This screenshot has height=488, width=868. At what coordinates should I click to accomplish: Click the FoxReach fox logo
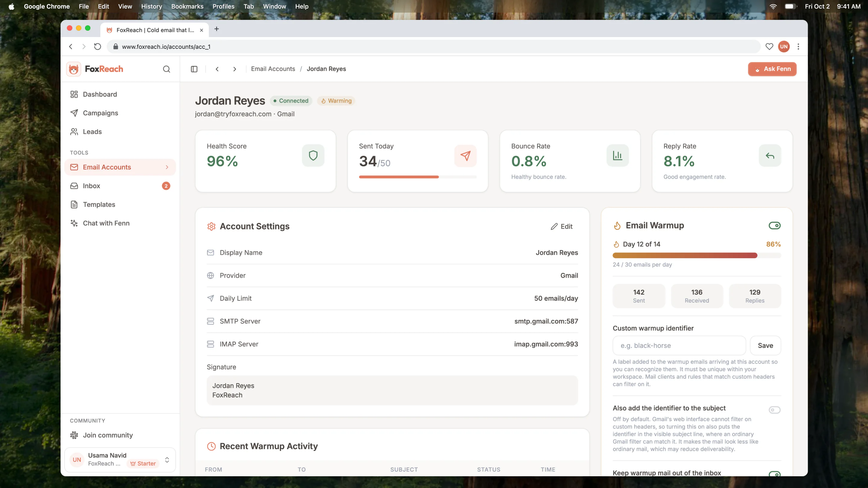click(x=74, y=69)
